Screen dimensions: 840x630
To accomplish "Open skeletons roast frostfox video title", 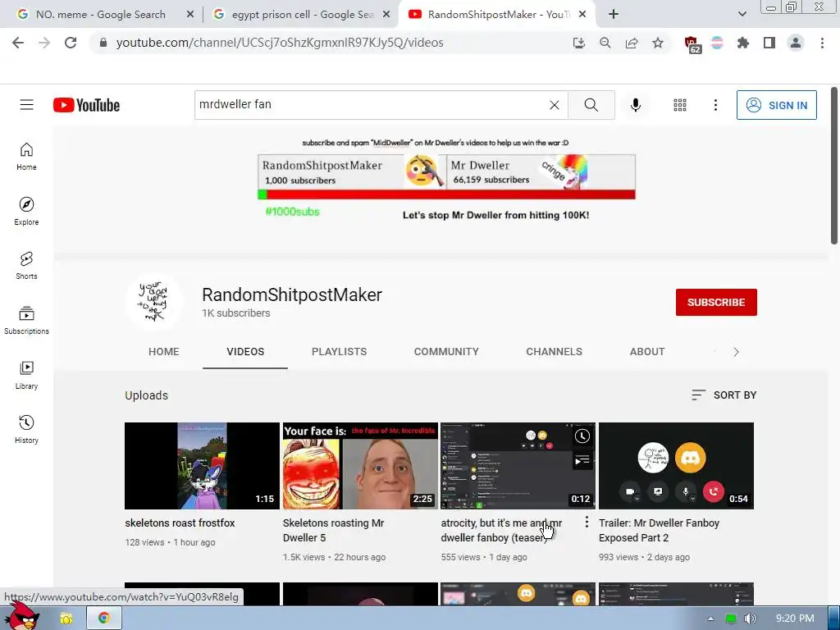I will coord(180,523).
